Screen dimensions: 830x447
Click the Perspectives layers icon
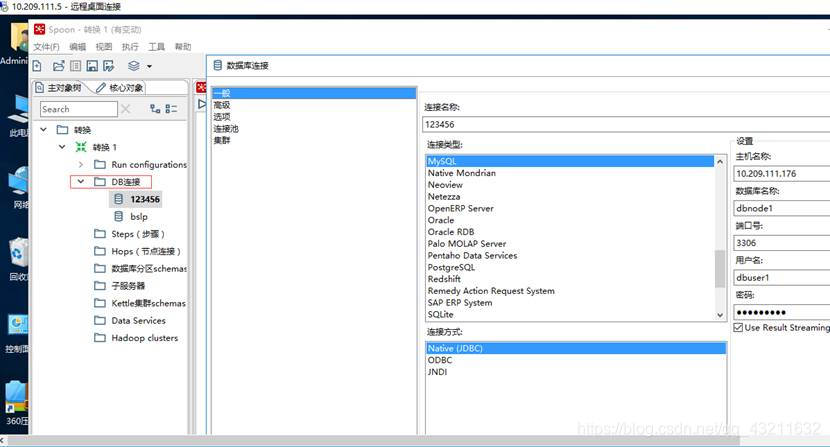134,66
